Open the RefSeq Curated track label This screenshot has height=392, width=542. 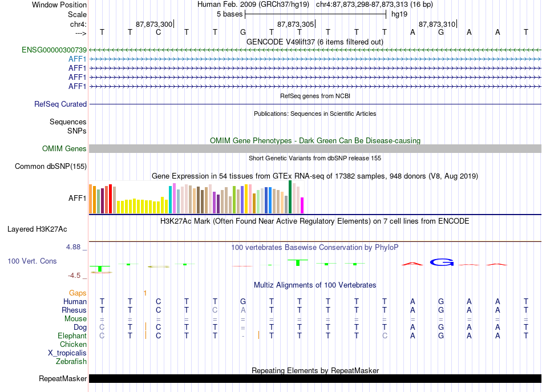click(60, 104)
